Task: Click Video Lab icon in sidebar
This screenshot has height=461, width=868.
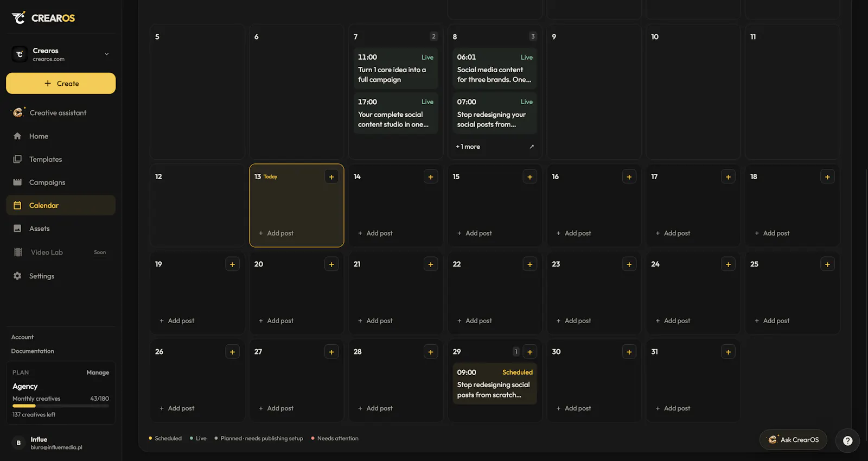Action: coord(18,252)
